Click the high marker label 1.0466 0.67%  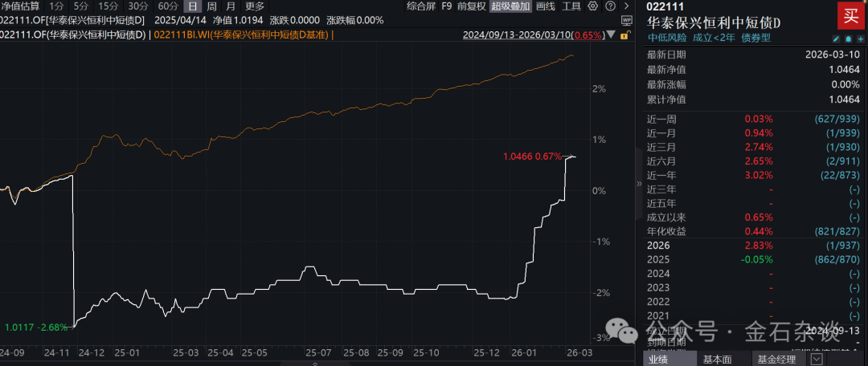[x=532, y=157]
